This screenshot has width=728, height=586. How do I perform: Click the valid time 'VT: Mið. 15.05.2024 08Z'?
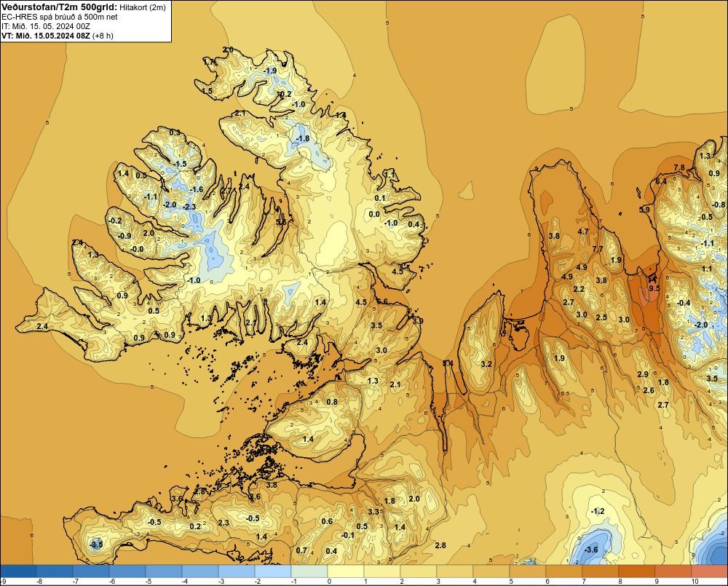click(46, 36)
